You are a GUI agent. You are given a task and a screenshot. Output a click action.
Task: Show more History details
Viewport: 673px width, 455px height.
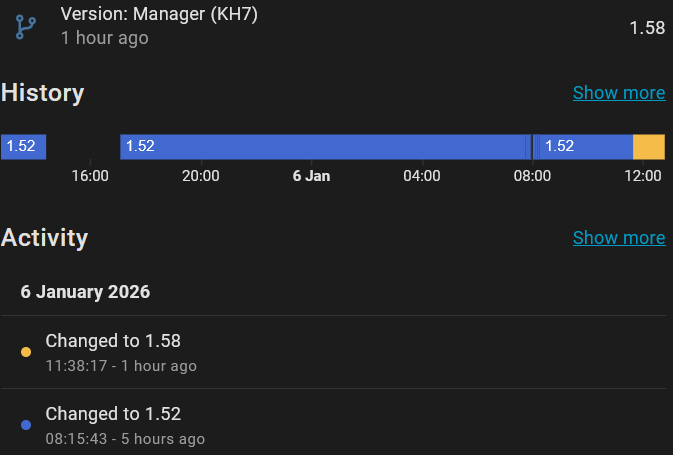(618, 93)
